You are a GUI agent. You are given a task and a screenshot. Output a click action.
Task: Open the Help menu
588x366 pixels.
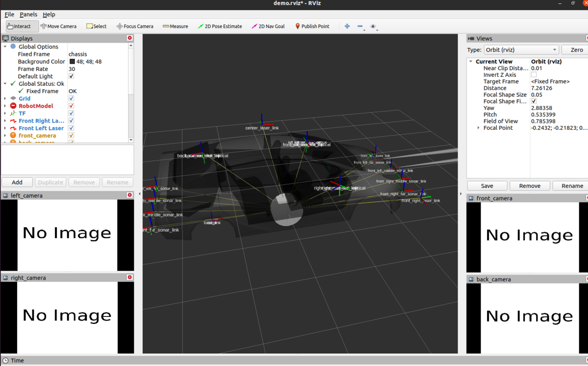pyautogui.click(x=49, y=14)
